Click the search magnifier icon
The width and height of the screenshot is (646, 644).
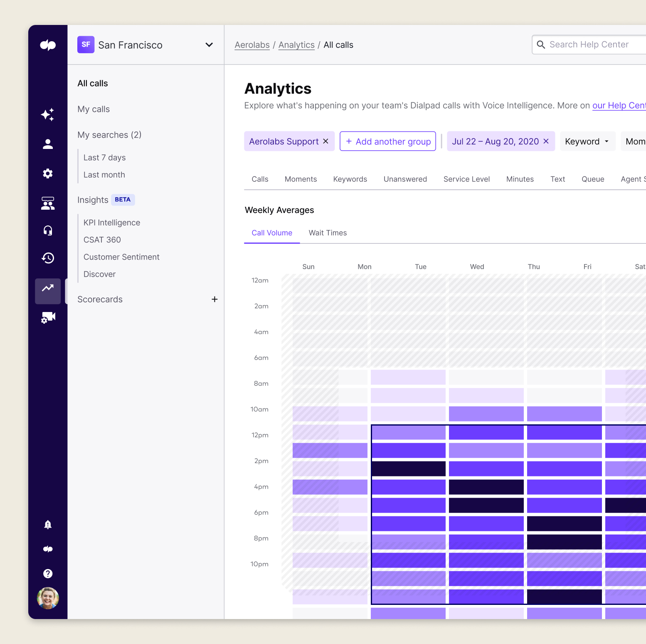coord(541,45)
